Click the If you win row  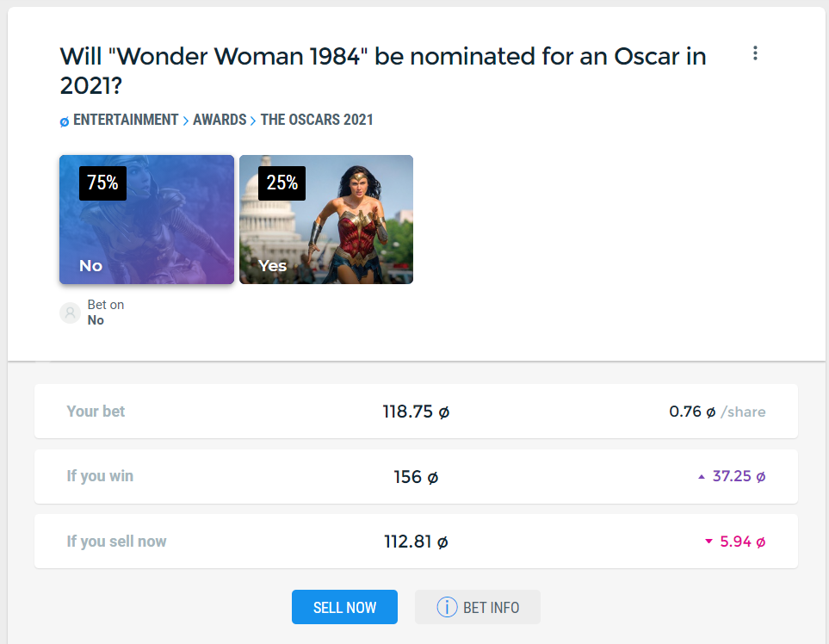[x=416, y=476]
